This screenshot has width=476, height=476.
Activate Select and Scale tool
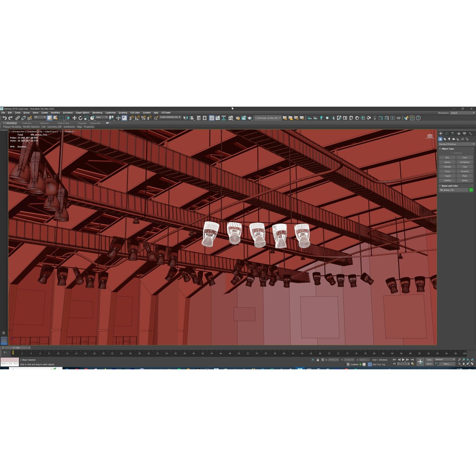[86, 118]
